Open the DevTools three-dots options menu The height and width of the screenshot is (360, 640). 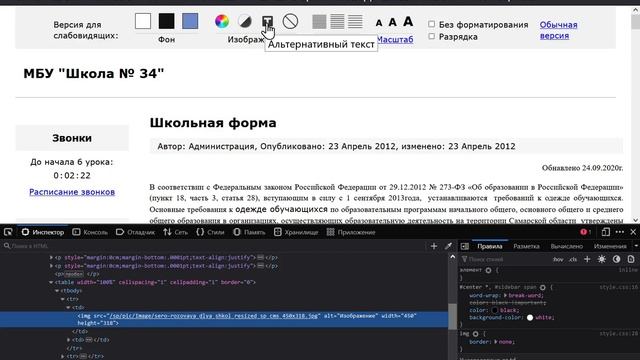point(620,232)
